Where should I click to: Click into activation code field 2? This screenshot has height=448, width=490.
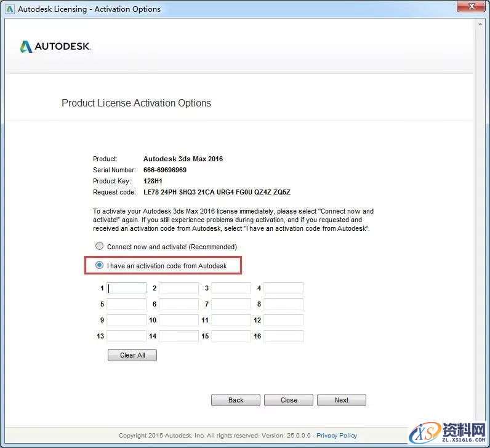coord(179,288)
